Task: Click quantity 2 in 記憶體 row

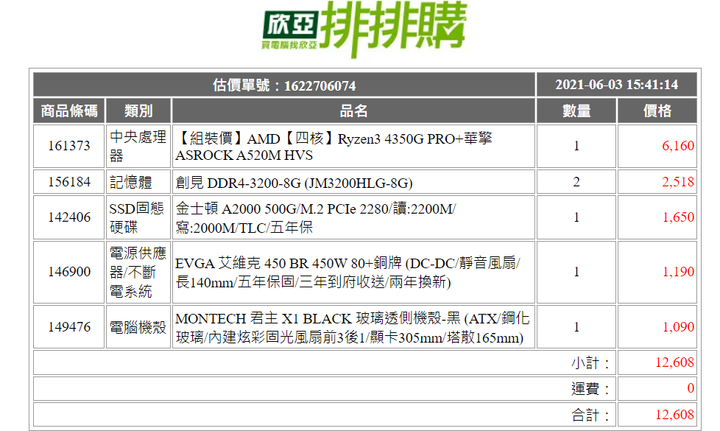Action: coord(576,182)
